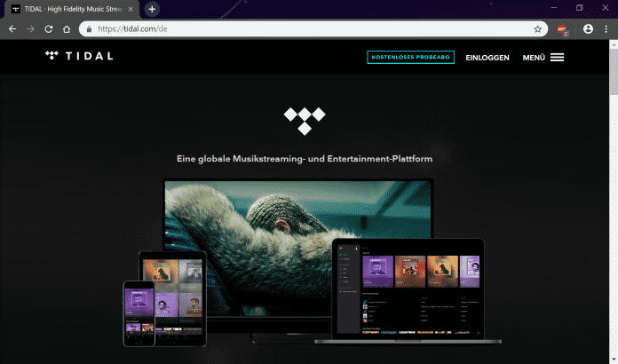Open the Chrome three-dot menu
This screenshot has height=364, width=618.
coord(606,28)
